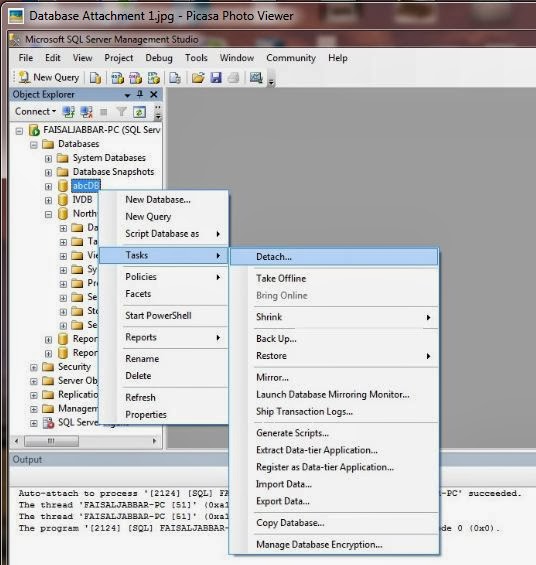This screenshot has width=536, height=565.
Task: Open the Debug menu
Action: coord(159,58)
